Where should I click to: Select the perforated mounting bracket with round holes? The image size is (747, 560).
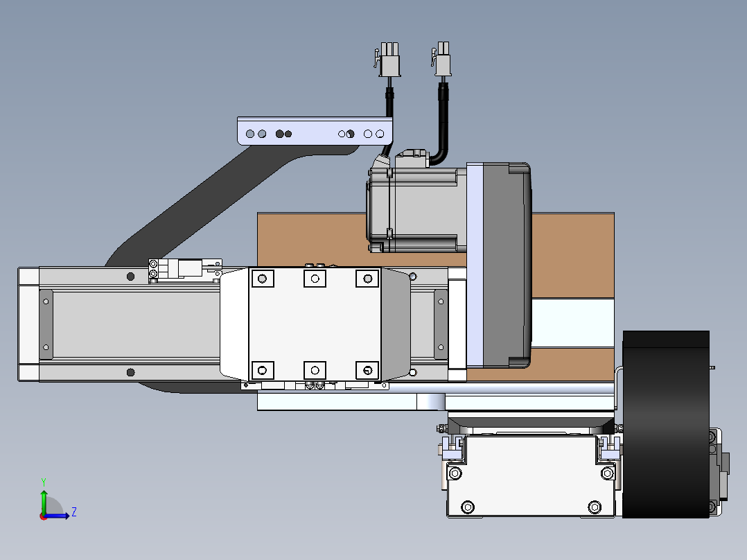315,130
